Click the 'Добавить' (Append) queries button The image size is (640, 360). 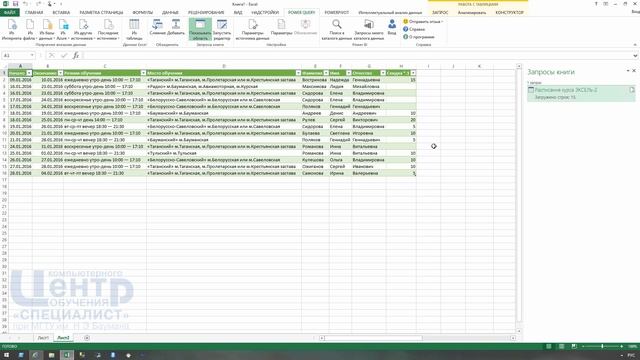176,27
